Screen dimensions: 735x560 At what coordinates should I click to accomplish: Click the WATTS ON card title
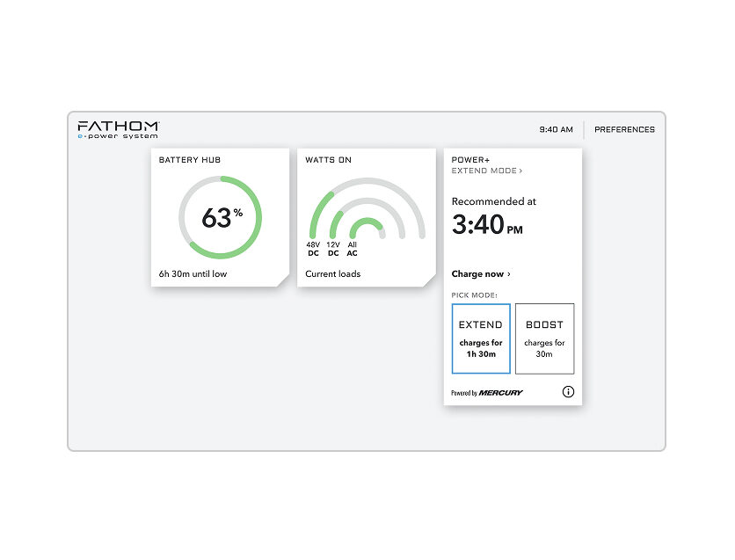(x=328, y=160)
